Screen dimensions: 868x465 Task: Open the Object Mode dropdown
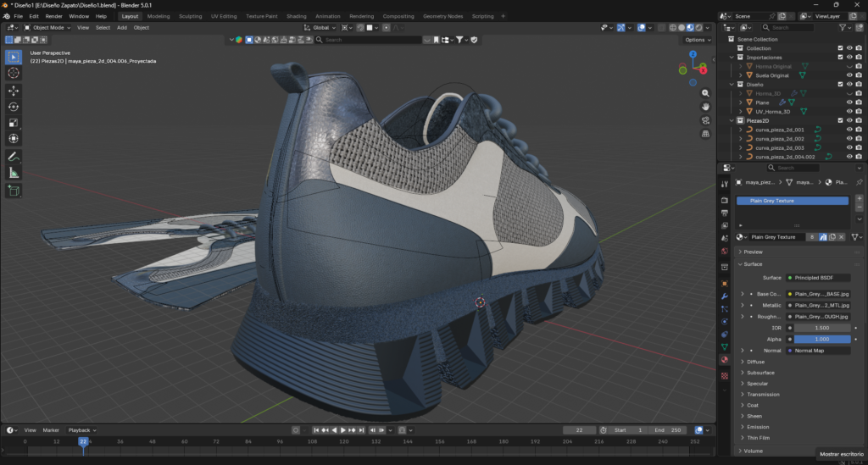[x=47, y=27]
